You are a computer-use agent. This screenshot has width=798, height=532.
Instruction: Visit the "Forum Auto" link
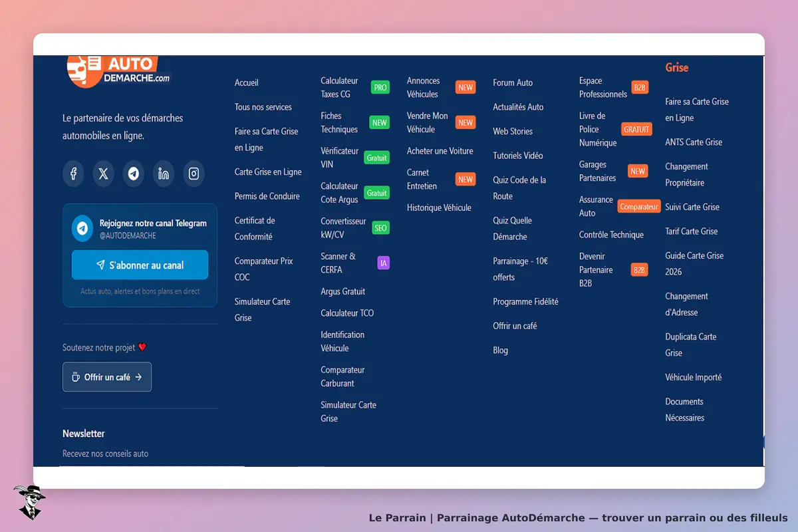coord(513,82)
